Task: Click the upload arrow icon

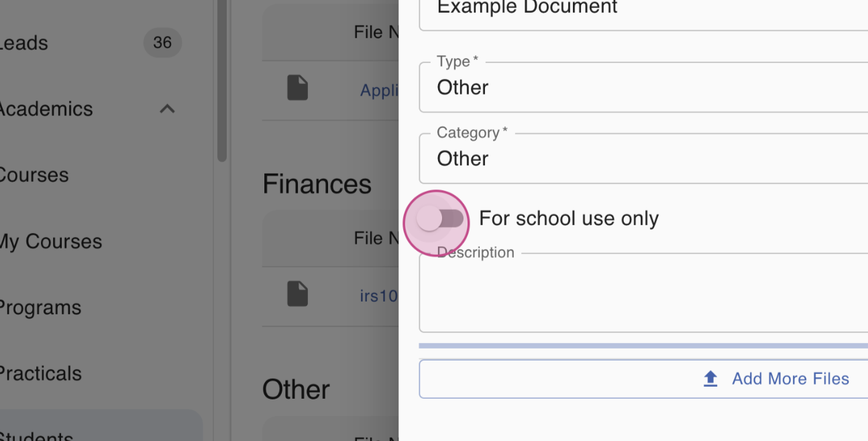Action: [710, 379]
